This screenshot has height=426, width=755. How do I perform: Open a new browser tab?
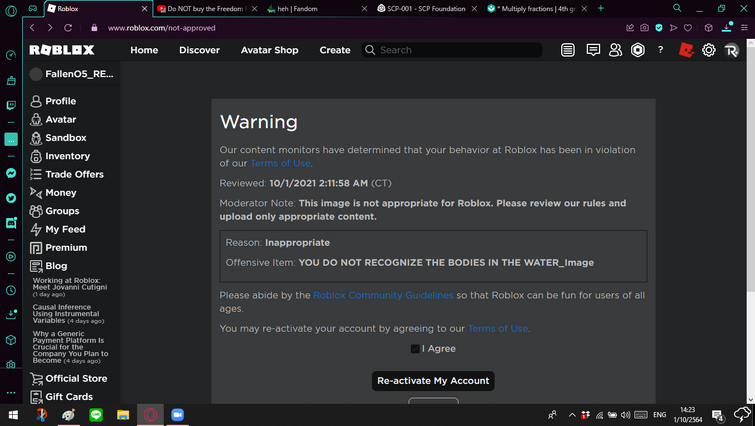600,8
